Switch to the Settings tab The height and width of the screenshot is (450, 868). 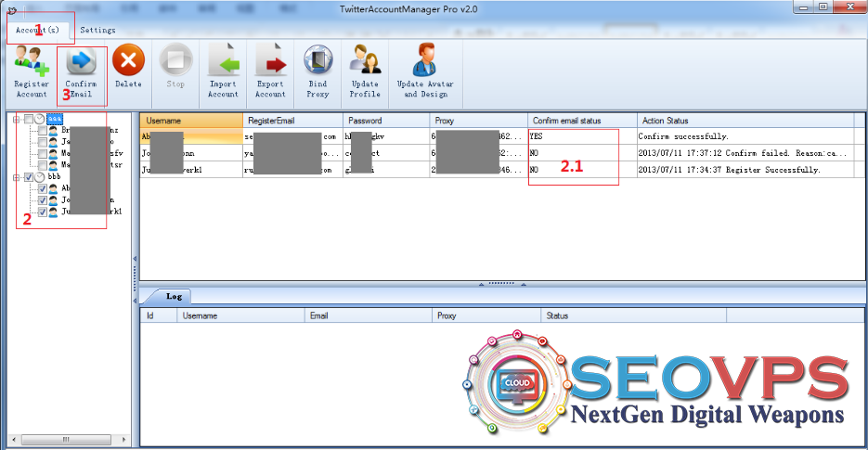pos(98,31)
